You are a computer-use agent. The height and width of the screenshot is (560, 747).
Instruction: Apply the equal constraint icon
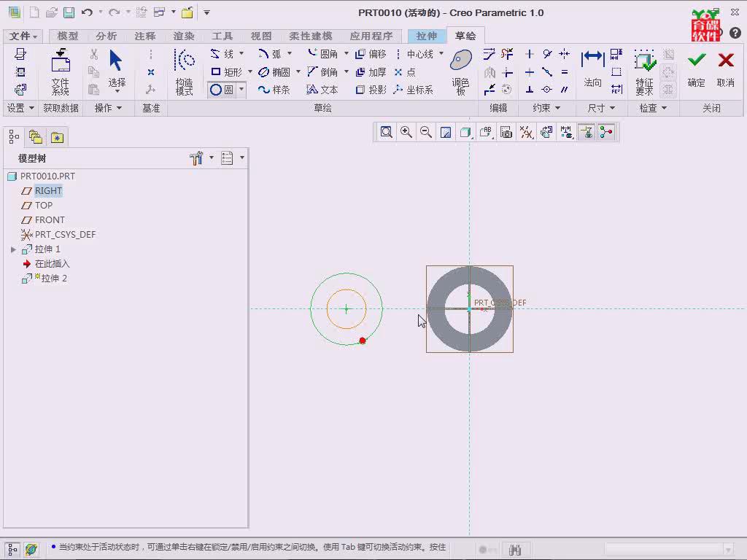pos(565,72)
